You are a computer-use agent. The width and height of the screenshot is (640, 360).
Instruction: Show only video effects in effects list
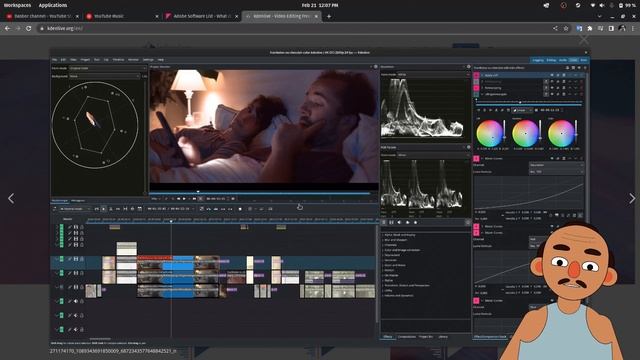pos(391,222)
